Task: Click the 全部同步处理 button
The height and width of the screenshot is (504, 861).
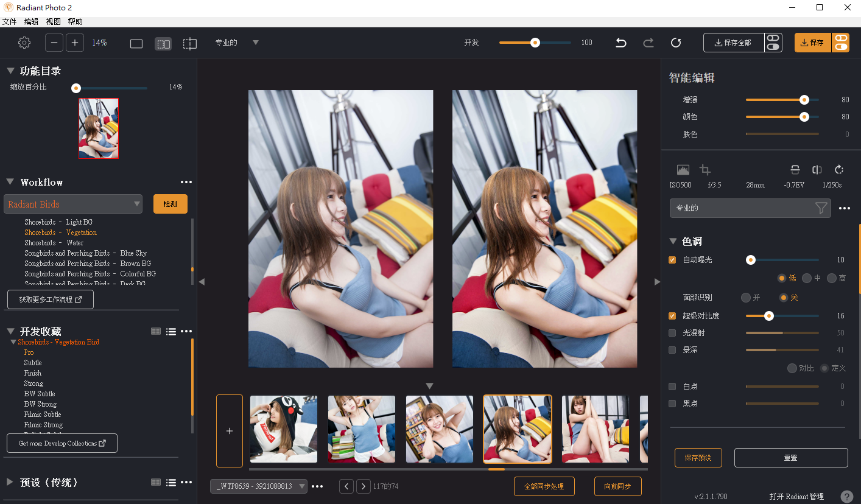Action: coord(544,486)
